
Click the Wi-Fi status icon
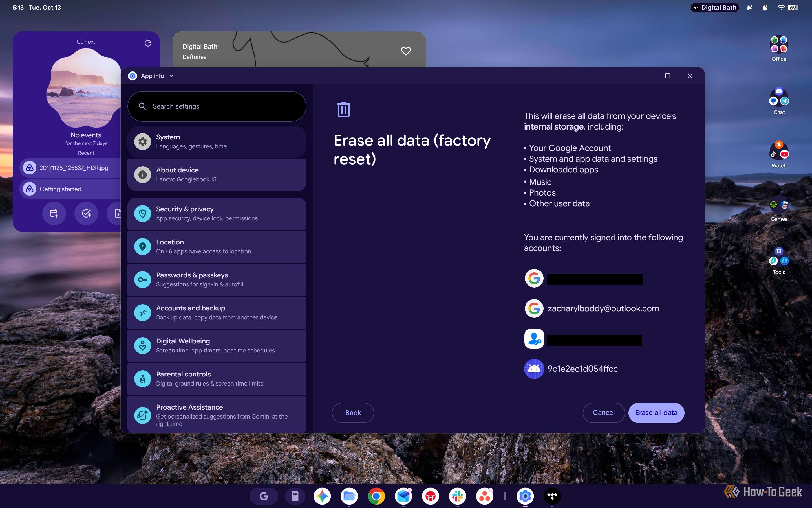click(781, 7)
